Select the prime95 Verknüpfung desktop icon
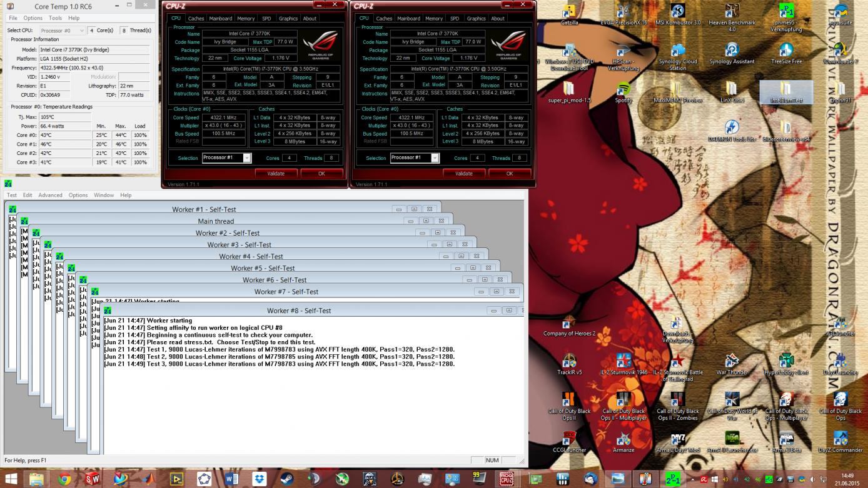This screenshot has width=868, height=488. click(x=786, y=17)
